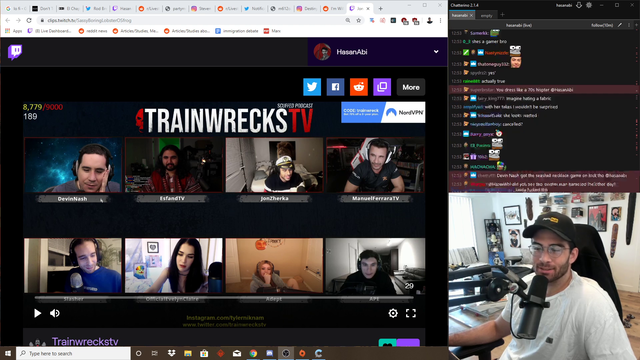Click Chatterino moderation sword icon

click(620, 25)
